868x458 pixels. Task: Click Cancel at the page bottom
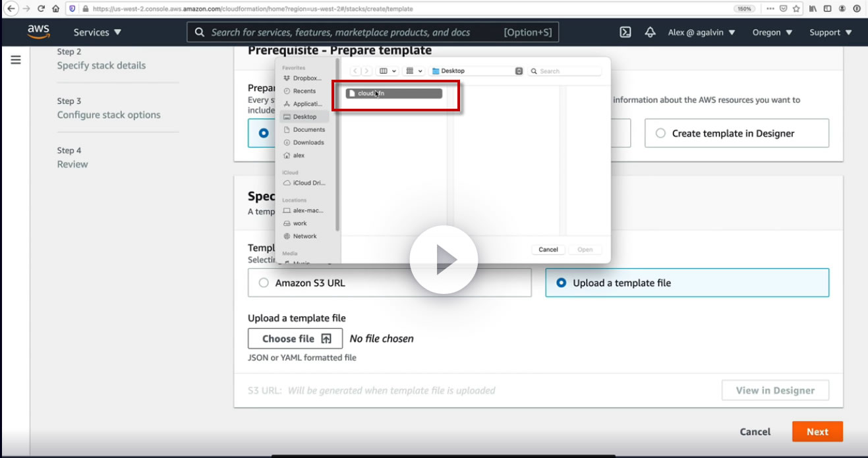click(x=755, y=432)
